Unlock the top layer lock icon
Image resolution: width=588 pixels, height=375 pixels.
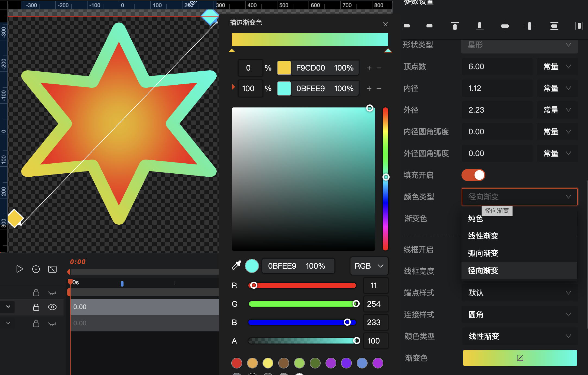tap(36, 293)
